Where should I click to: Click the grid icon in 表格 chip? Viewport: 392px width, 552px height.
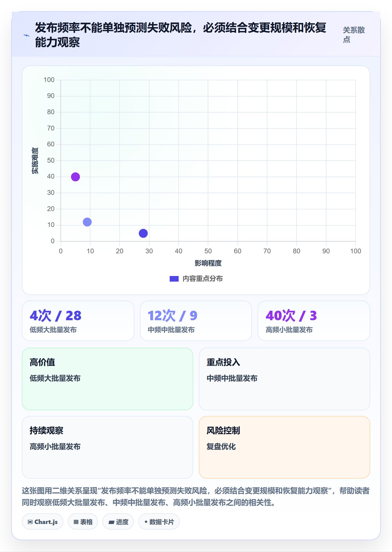coord(76,522)
